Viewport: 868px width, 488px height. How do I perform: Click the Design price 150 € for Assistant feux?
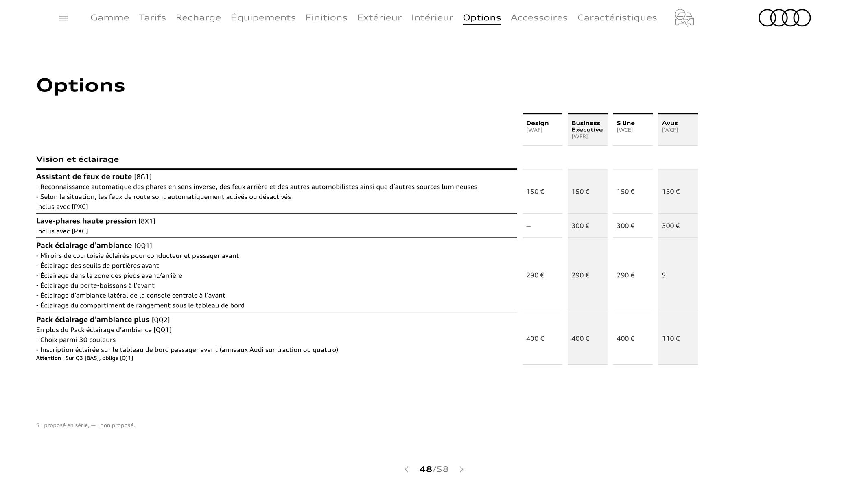[x=535, y=192]
